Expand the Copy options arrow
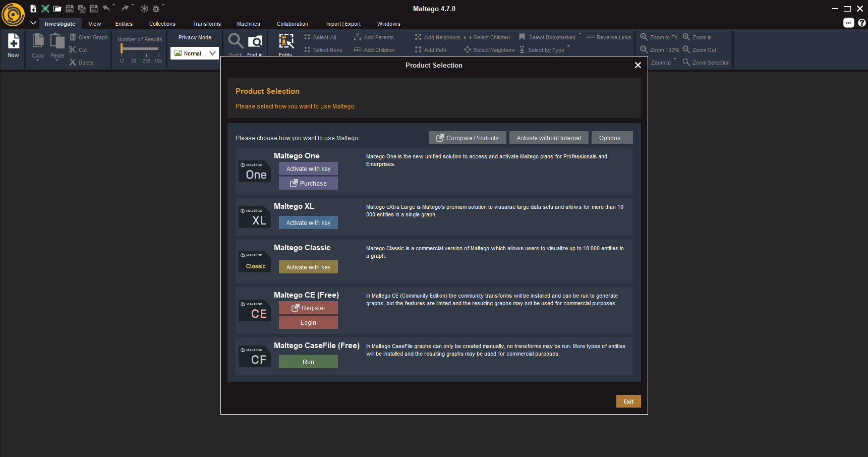The height and width of the screenshot is (457, 868). (38, 60)
